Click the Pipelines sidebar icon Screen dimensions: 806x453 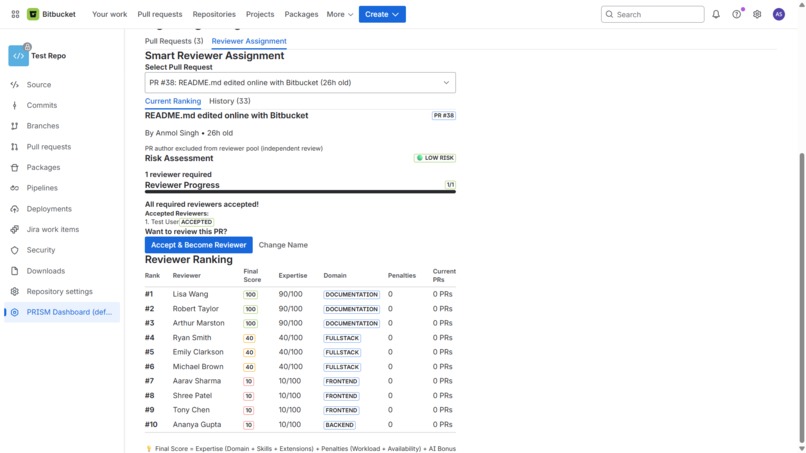[14, 188]
